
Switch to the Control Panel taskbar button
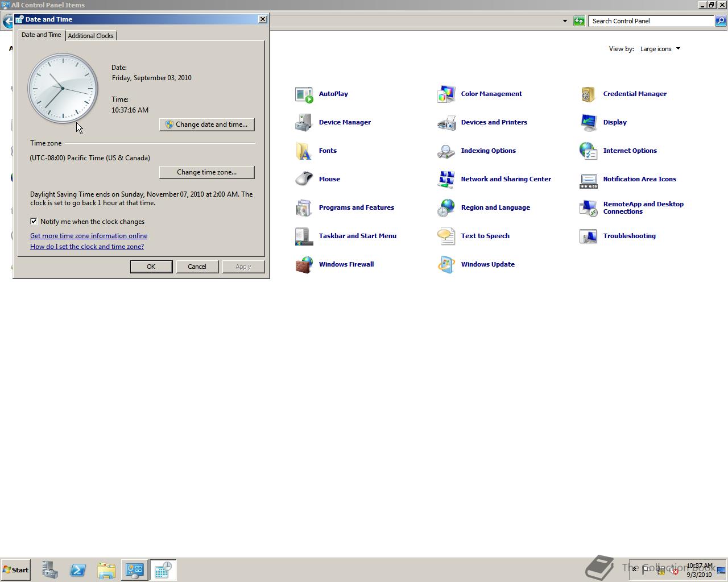point(135,570)
